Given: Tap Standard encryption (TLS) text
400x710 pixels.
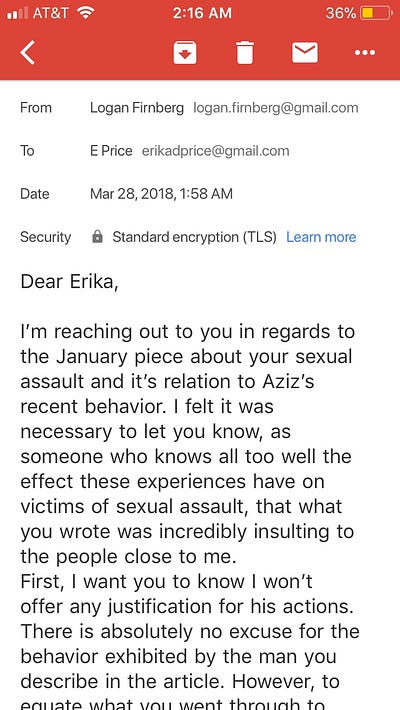Looking at the screenshot, I should pyautogui.click(x=194, y=237).
